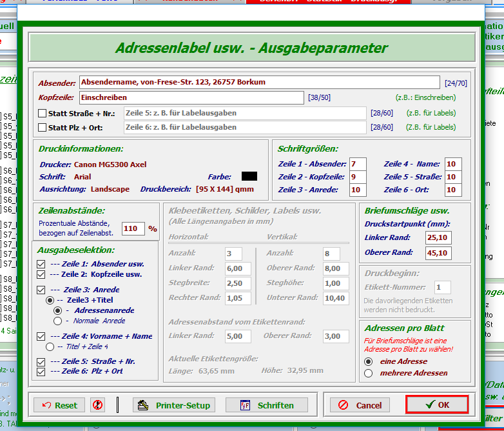The width and height of the screenshot is (504, 431).
Task: Select the 'Normale Anrede' radio button
Action: pos(58,321)
